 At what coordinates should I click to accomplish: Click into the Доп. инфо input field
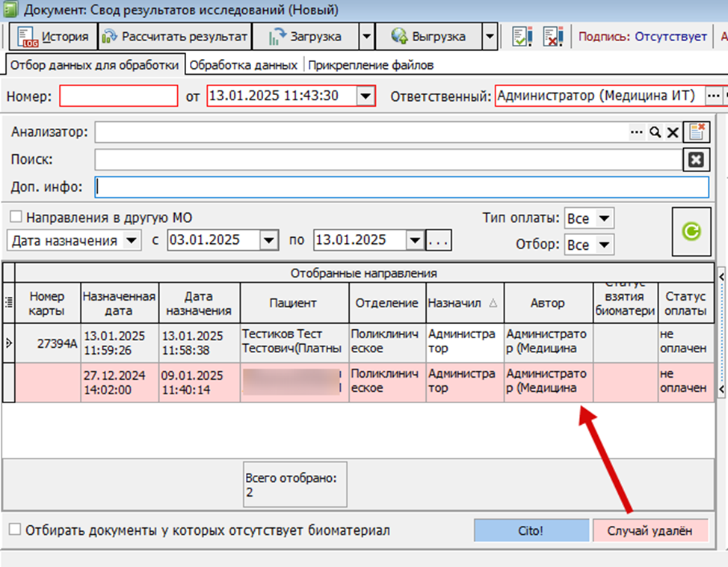(401, 186)
